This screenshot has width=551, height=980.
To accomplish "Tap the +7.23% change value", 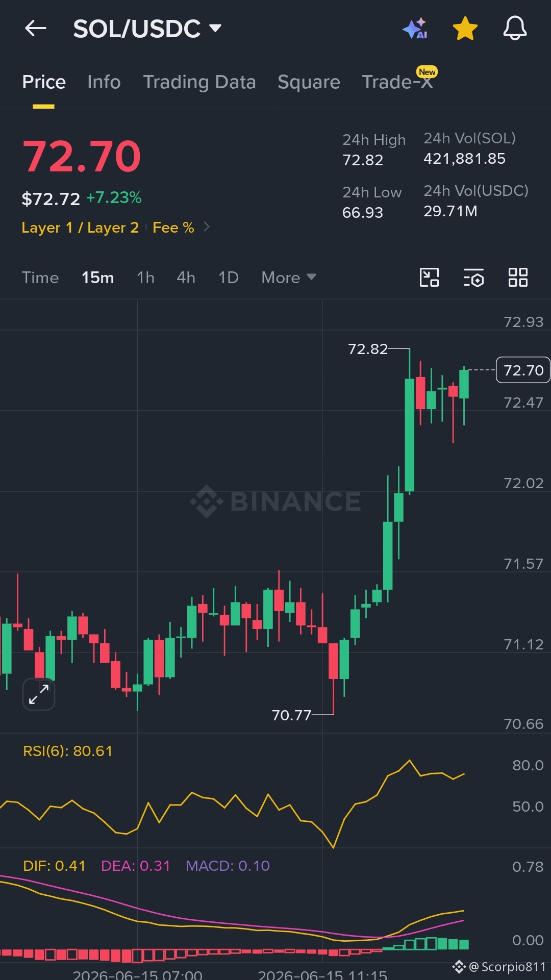I will tap(114, 197).
